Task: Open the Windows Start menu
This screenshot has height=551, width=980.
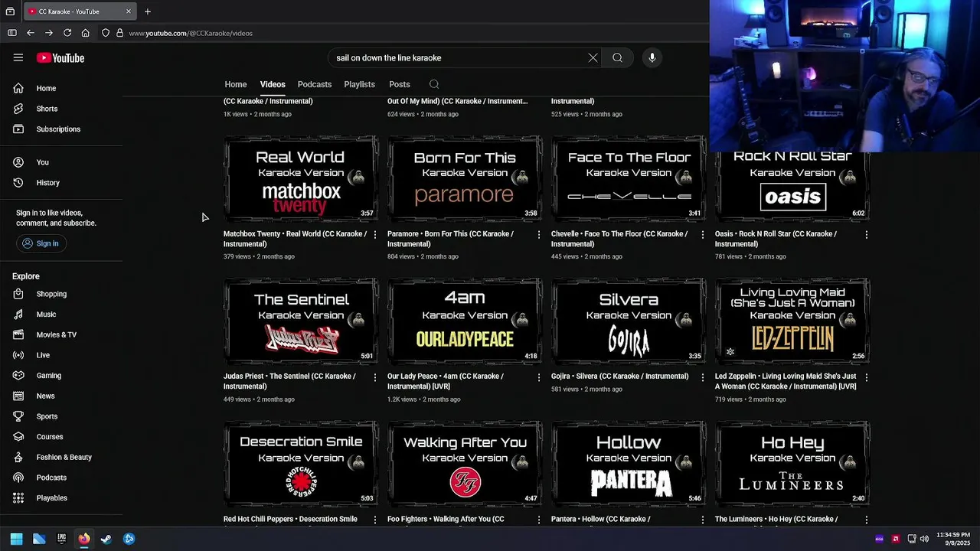Action: click(16, 539)
